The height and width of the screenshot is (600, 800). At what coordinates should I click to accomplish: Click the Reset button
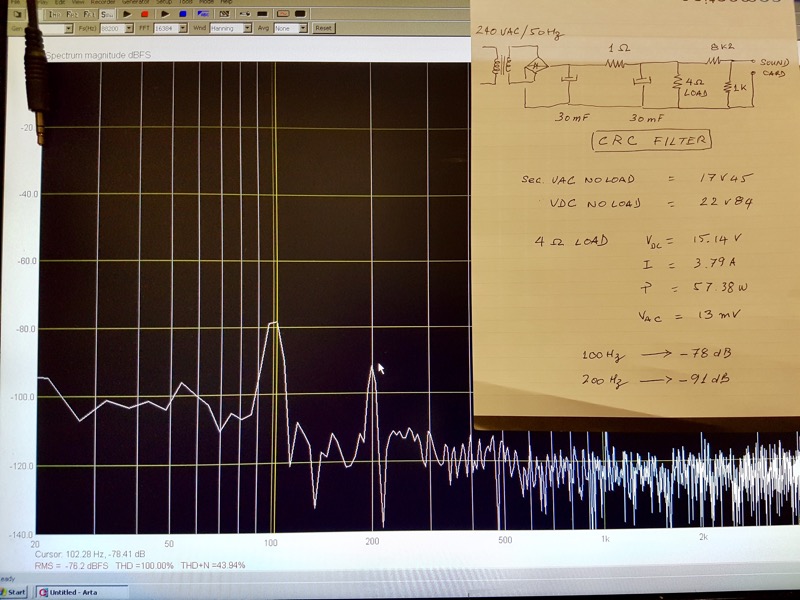323,29
